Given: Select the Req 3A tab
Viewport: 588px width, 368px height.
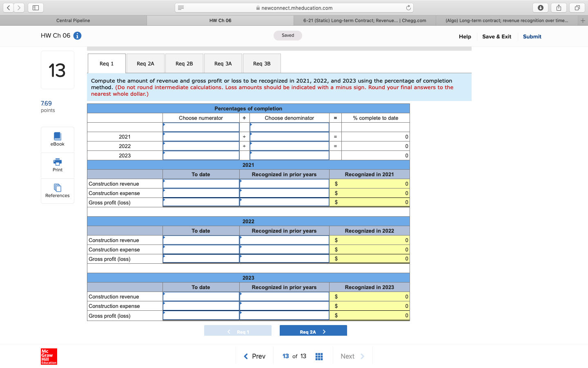Looking at the screenshot, I should click(x=223, y=63).
